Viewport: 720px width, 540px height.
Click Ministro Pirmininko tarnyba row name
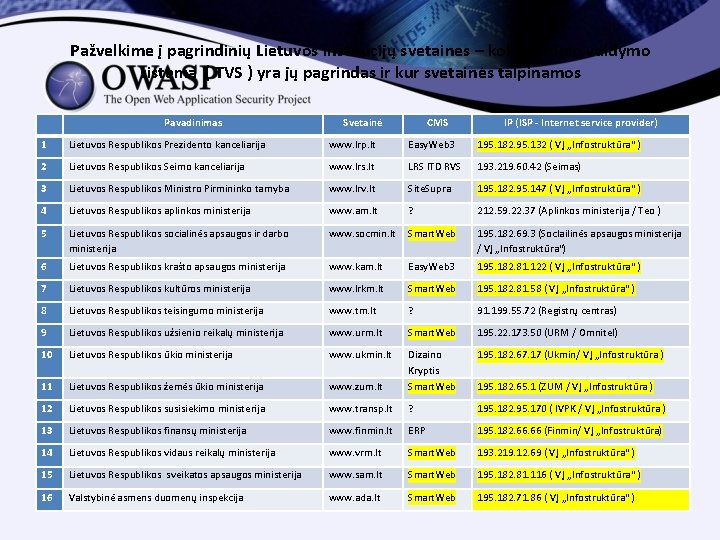coord(179,189)
